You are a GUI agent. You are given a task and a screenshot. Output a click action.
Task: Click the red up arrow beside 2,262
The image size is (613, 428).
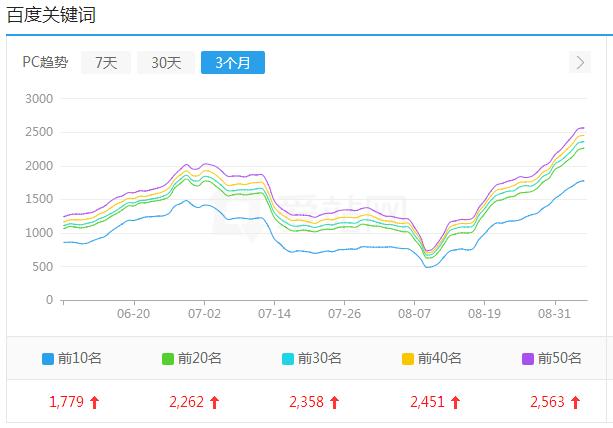pos(215,403)
